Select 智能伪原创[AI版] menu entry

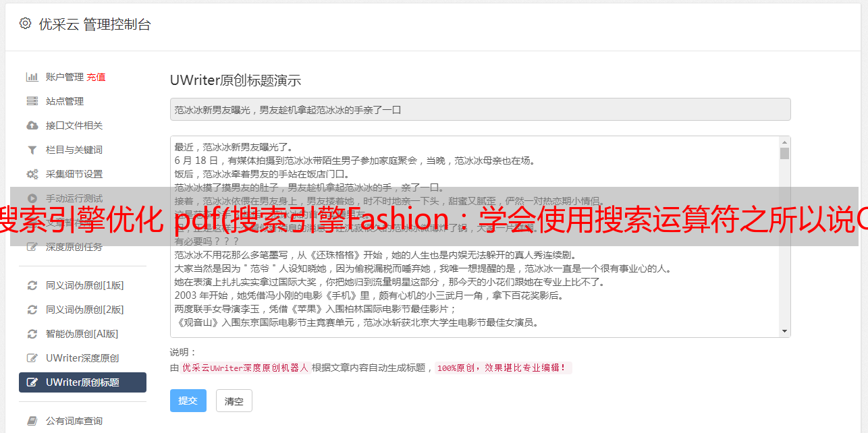tap(82, 334)
